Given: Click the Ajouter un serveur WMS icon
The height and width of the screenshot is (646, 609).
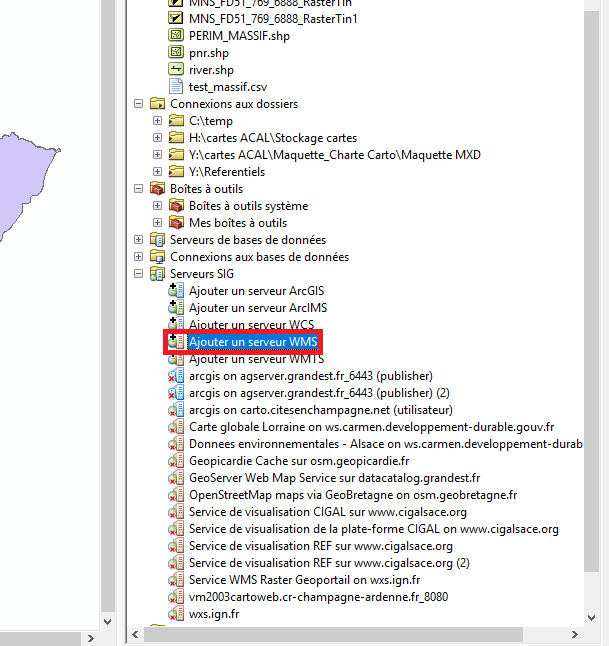Looking at the screenshot, I should (176, 342).
